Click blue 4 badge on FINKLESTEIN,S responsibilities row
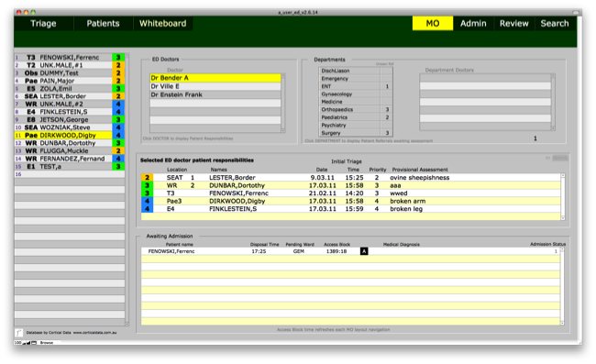The height and width of the screenshot is (364, 596). pyautogui.click(x=147, y=209)
